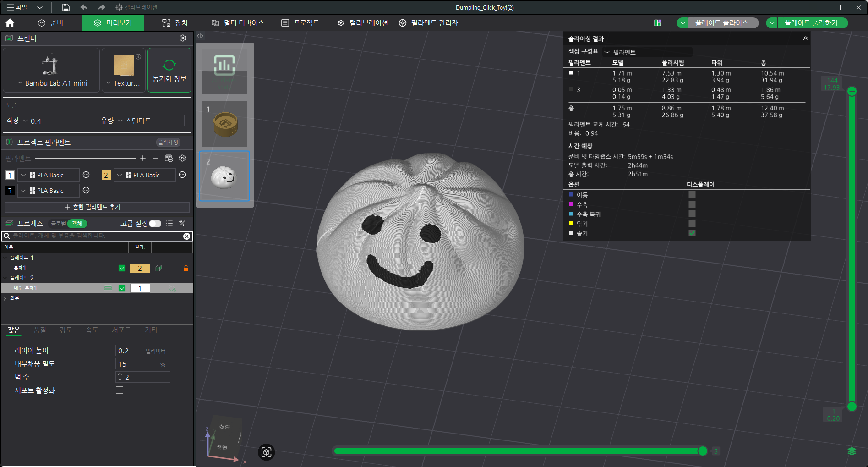Edit filament 1 preset via its ellipsis icon
The image size is (868, 467).
pyautogui.click(x=86, y=175)
